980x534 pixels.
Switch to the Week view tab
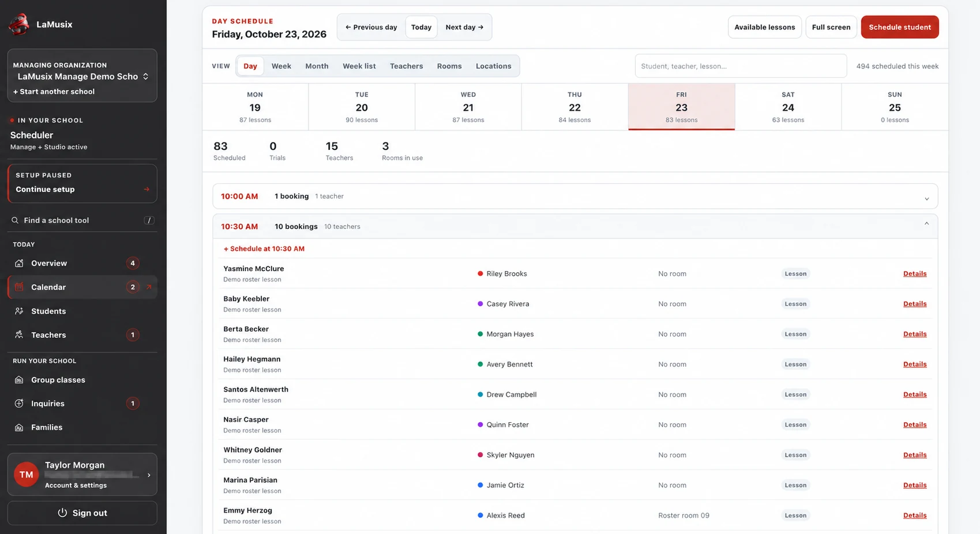[x=281, y=66]
